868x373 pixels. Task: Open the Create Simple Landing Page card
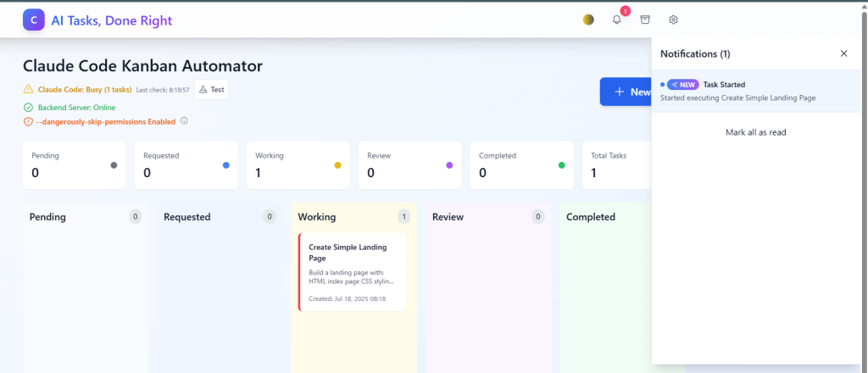tap(352, 272)
